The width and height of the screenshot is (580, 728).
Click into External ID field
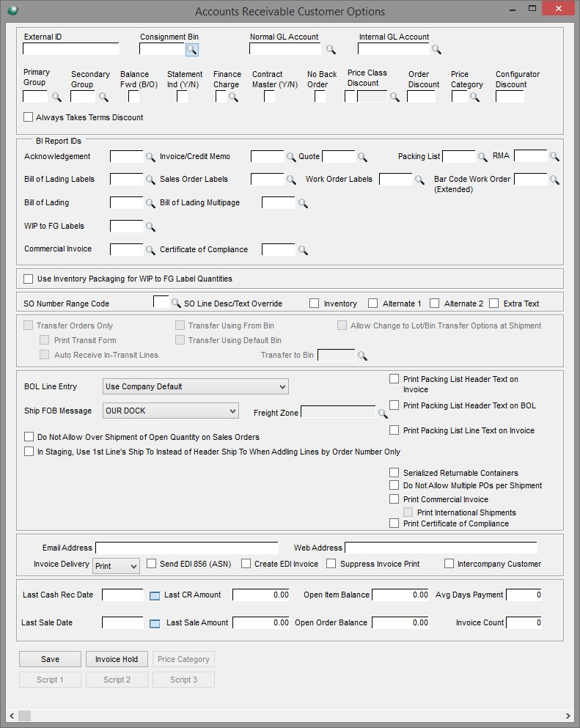point(71,49)
